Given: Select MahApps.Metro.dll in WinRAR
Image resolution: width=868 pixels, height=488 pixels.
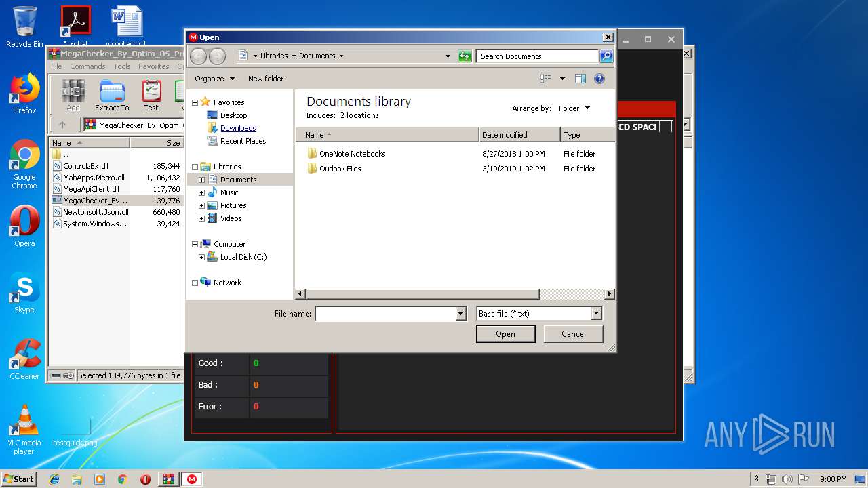Looking at the screenshot, I should tap(94, 178).
